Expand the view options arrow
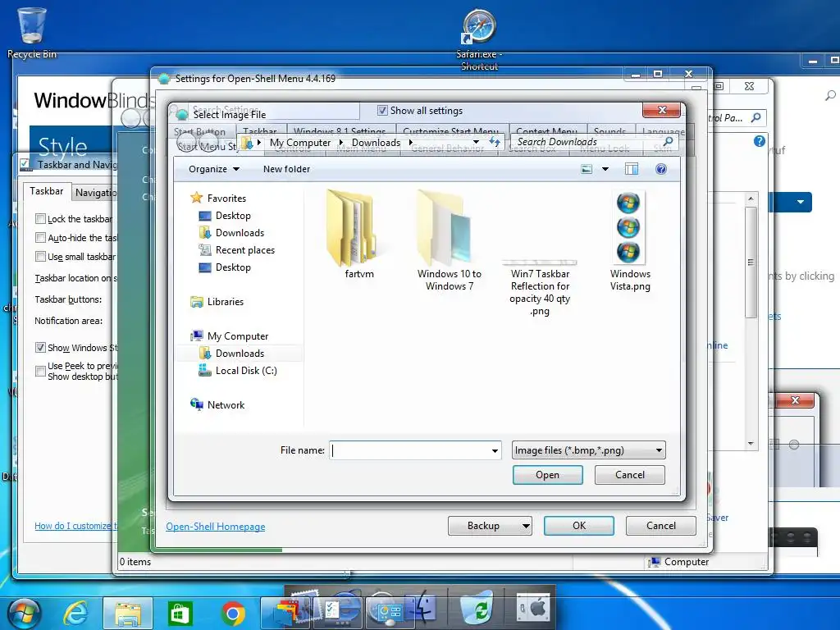The image size is (840, 630). 605,169
